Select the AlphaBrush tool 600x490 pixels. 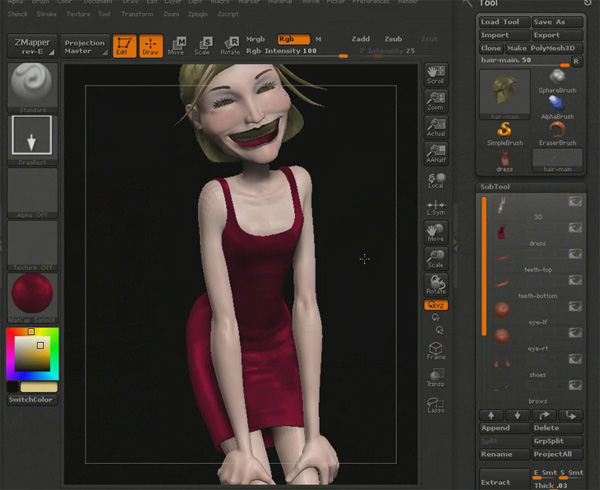558,107
